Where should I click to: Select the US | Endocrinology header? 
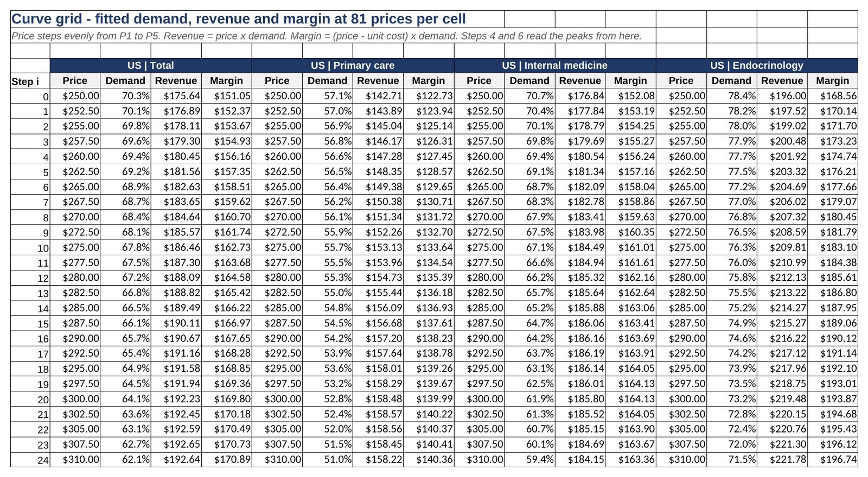tap(757, 66)
